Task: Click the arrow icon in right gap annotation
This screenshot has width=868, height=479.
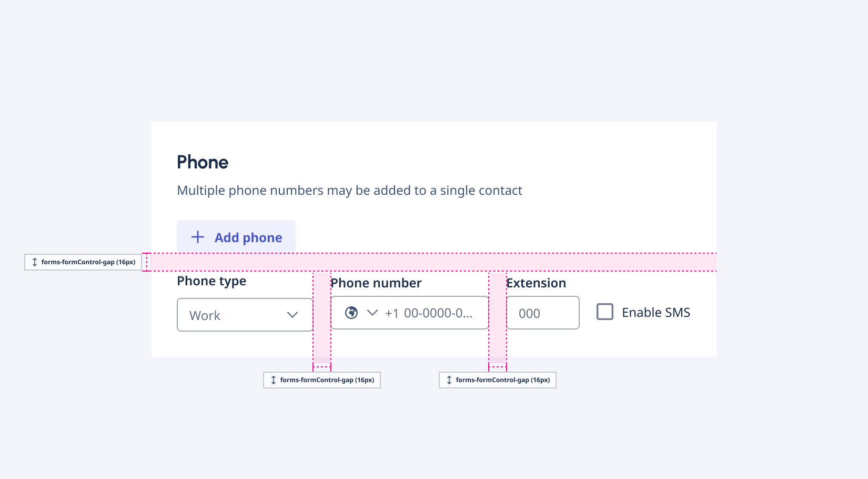Action: (449, 380)
